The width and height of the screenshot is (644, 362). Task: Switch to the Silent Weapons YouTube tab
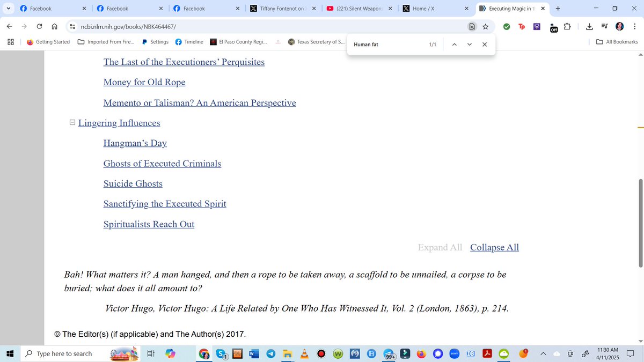point(354,8)
